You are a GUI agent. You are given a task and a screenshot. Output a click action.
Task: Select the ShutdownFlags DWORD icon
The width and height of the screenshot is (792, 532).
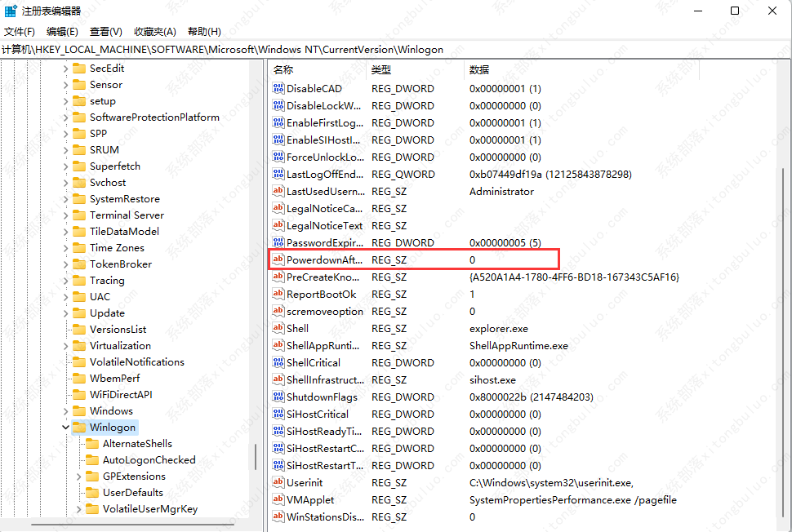(x=278, y=397)
